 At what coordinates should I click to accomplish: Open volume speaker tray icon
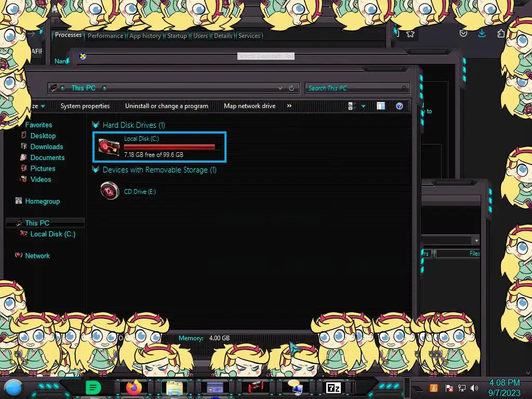click(x=474, y=388)
